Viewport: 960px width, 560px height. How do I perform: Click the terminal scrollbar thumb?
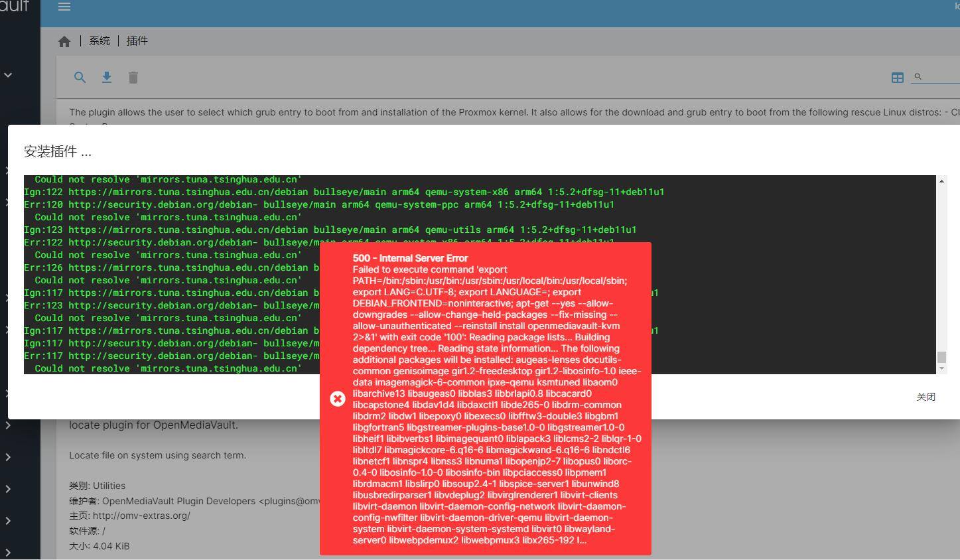(941, 358)
